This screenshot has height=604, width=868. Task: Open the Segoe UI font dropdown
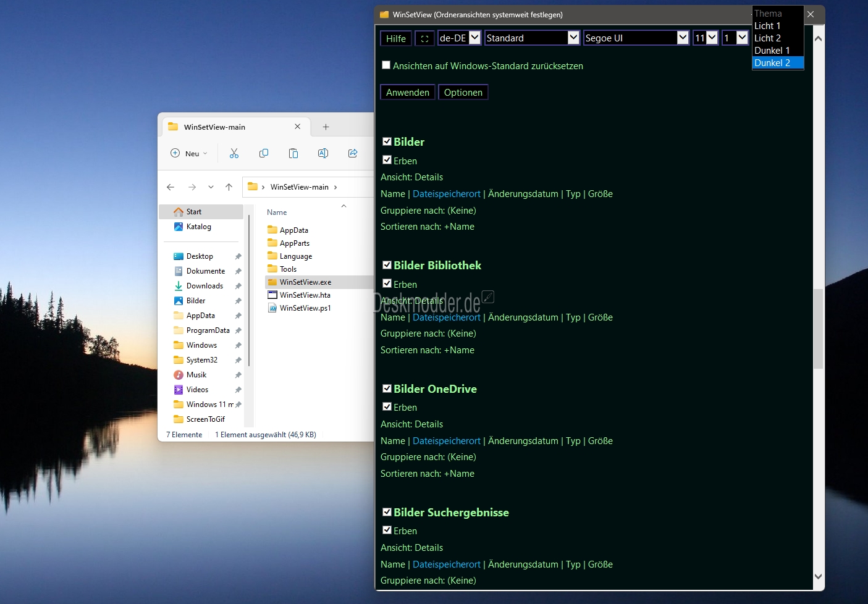[x=636, y=38]
